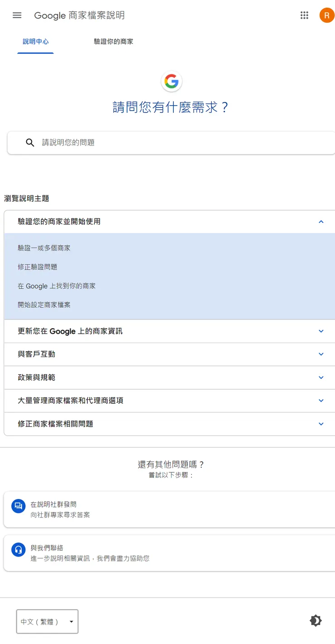Open the navigation hamburger menu
Screen dimensions: 335x644
(17, 15)
